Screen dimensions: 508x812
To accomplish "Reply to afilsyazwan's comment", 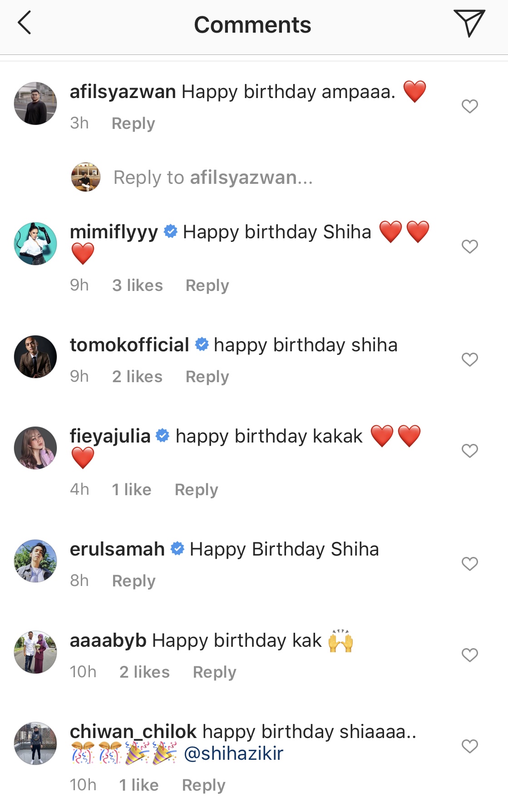I will click(133, 123).
